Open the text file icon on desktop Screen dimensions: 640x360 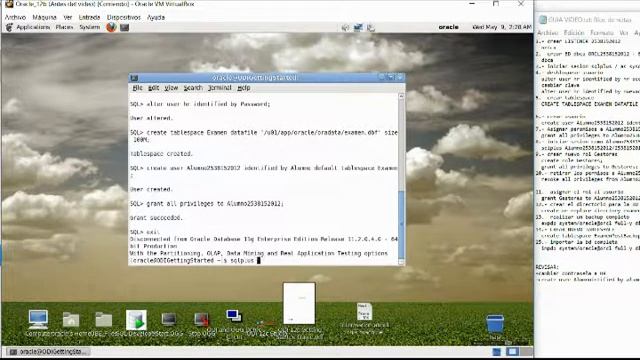pos(364,312)
